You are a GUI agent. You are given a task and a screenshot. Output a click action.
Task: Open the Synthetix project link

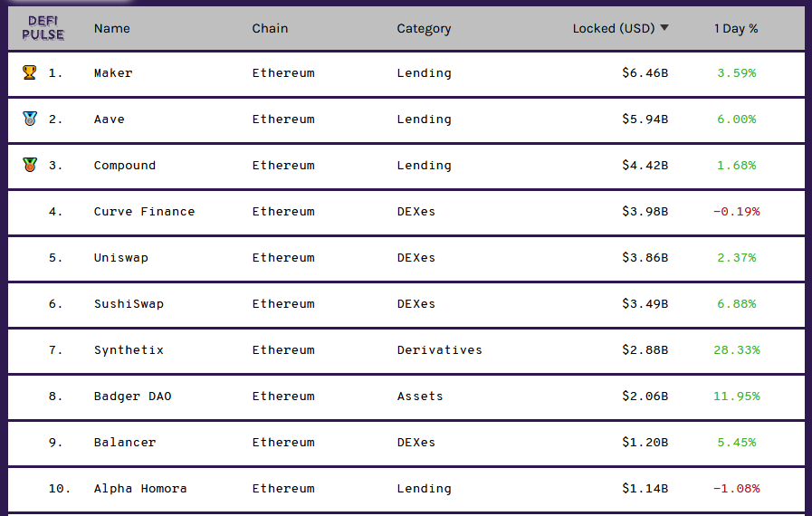coord(129,350)
